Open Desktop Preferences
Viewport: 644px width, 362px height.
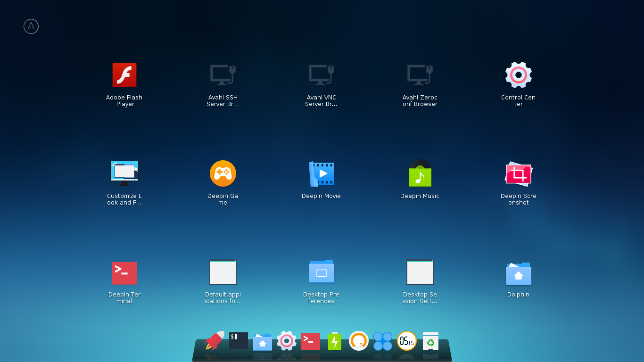tap(322, 272)
